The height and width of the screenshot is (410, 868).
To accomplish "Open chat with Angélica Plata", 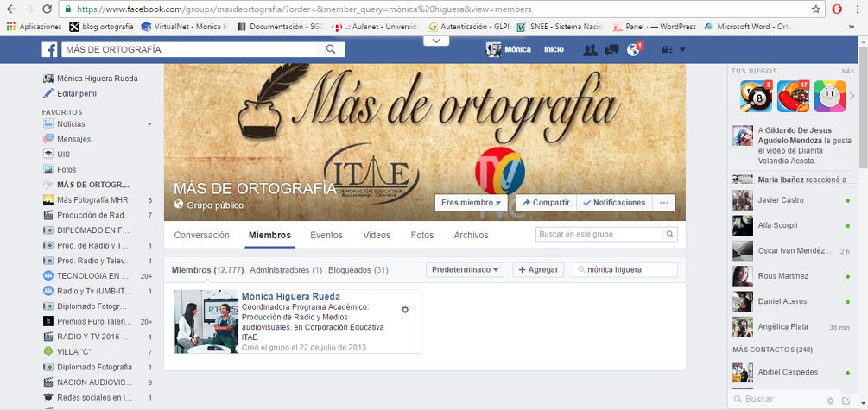I will pyautogui.click(x=792, y=327).
